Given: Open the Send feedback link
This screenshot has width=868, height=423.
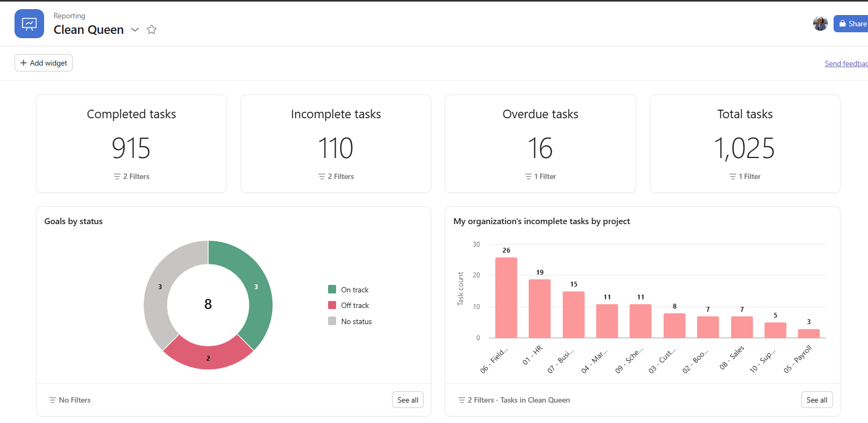Looking at the screenshot, I should pyautogui.click(x=846, y=63).
